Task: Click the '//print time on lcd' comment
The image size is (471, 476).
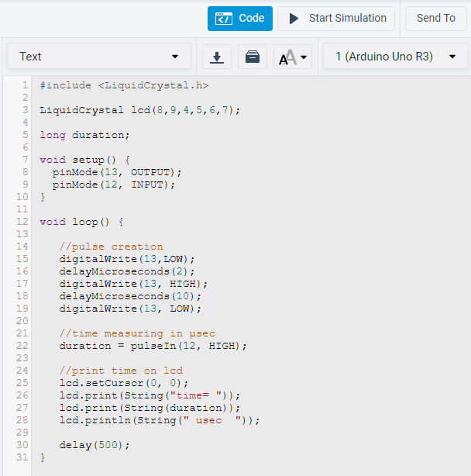Action: click(x=121, y=371)
